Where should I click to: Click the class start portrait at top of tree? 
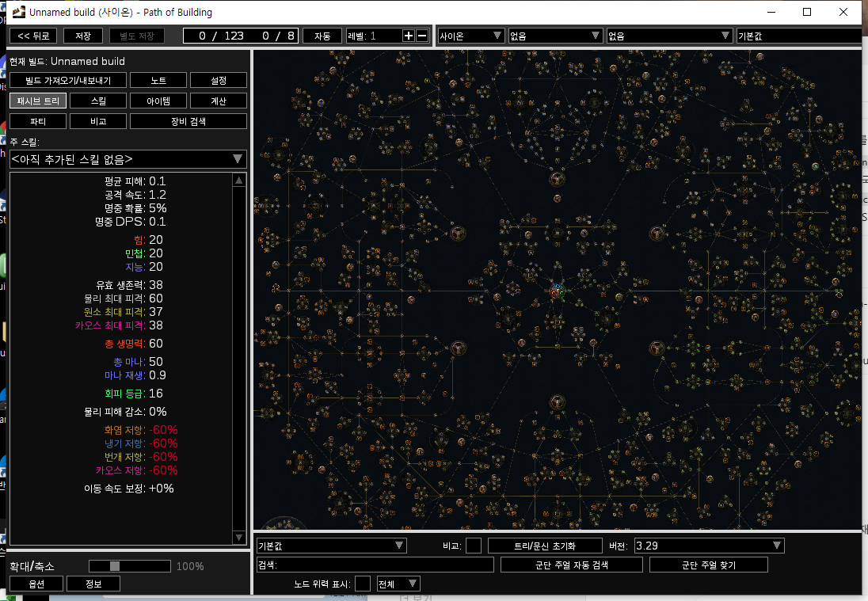point(557,179)
